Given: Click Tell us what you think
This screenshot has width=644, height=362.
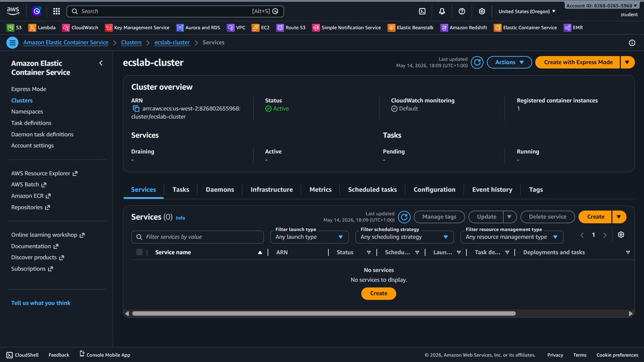Looking at the screenshot, I should (41, 303).
